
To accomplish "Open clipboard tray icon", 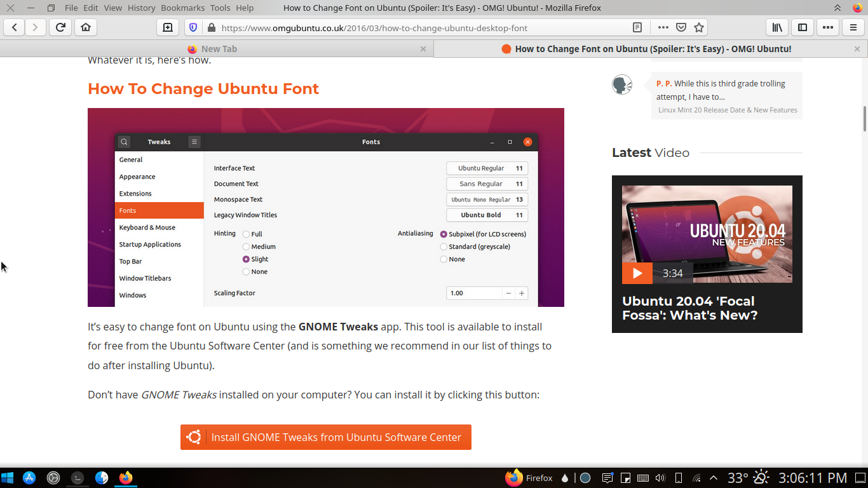I will click(625, 478).
